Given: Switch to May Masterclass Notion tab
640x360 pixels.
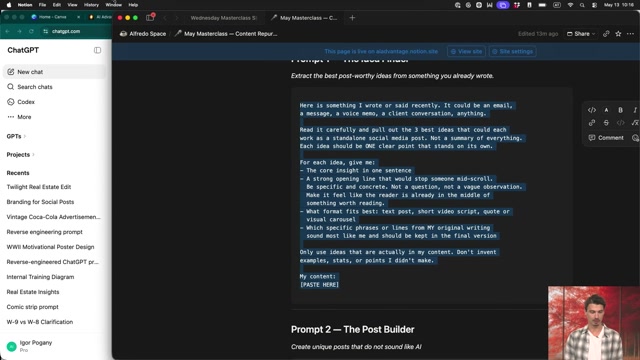Looking at the screenshot, I should (x=304, y=18).
